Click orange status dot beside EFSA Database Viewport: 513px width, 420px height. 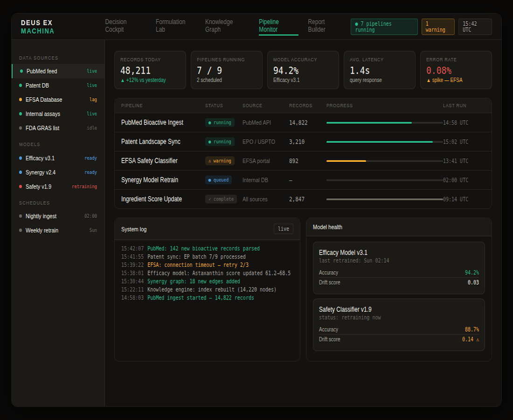tap(21, 99)
